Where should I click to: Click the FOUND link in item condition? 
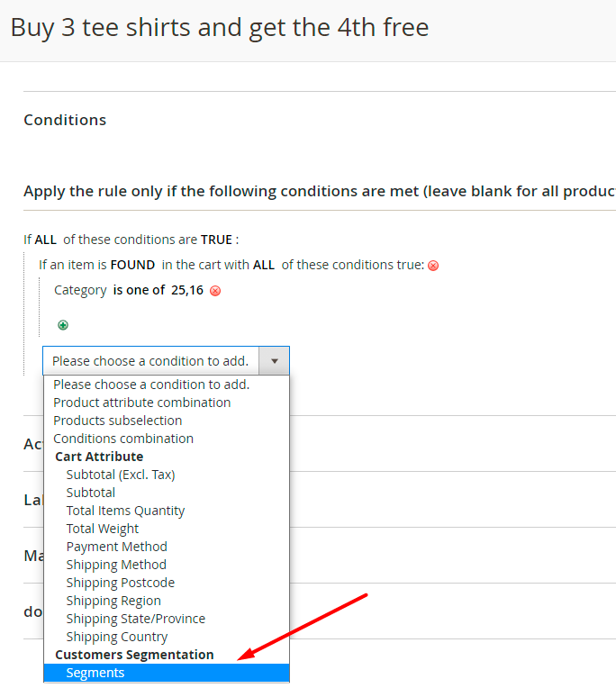click(132, 265)
